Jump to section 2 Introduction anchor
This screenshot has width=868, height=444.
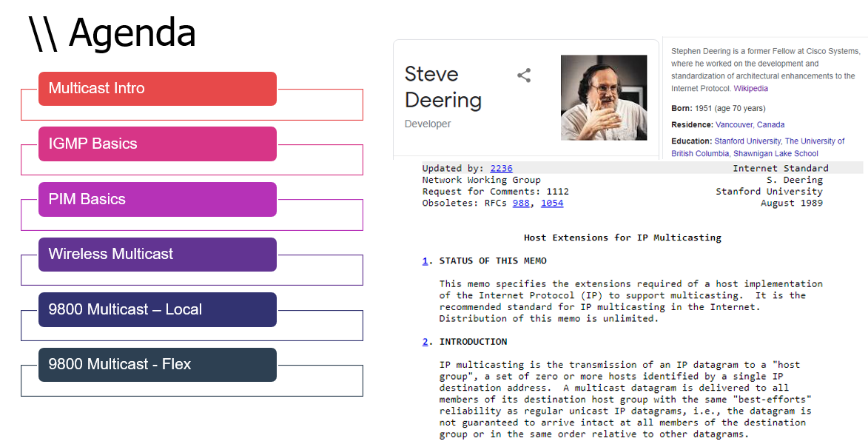pyautogui.click(x=425, y=342)
